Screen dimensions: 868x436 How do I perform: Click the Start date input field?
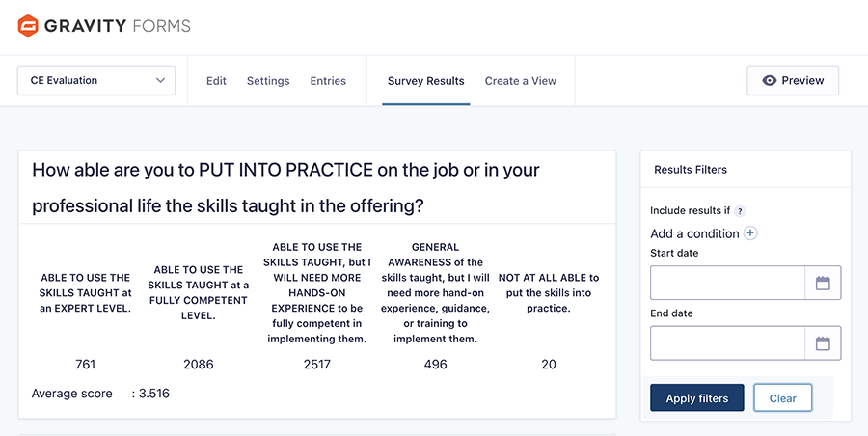(x=727, y=284)
